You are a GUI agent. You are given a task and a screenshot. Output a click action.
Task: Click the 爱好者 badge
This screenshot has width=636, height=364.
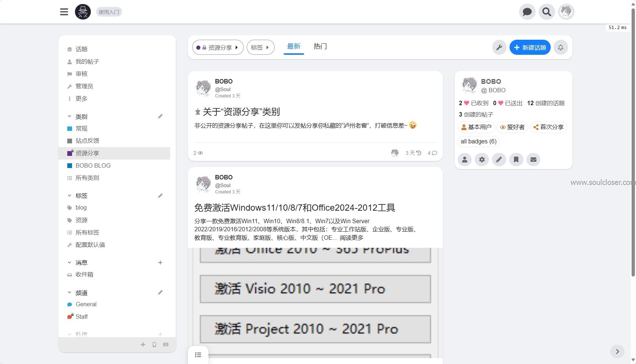coord(512,127)
